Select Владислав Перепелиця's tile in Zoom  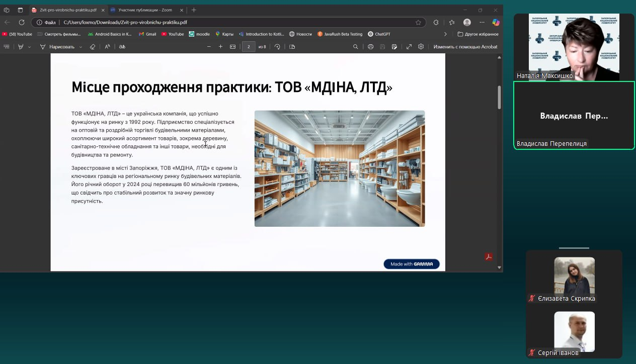(x=574, y=116)
